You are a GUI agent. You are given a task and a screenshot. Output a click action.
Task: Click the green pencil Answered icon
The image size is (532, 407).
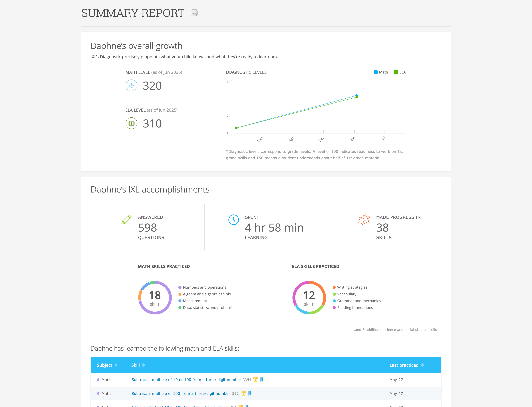click(126, 219)
